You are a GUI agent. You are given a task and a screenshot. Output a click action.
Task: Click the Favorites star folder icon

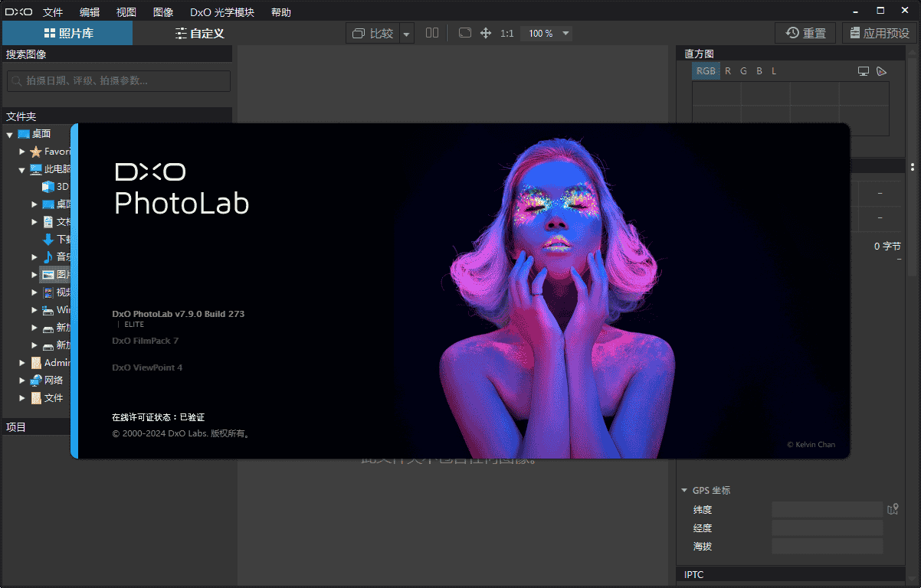(x=35, y=152)
